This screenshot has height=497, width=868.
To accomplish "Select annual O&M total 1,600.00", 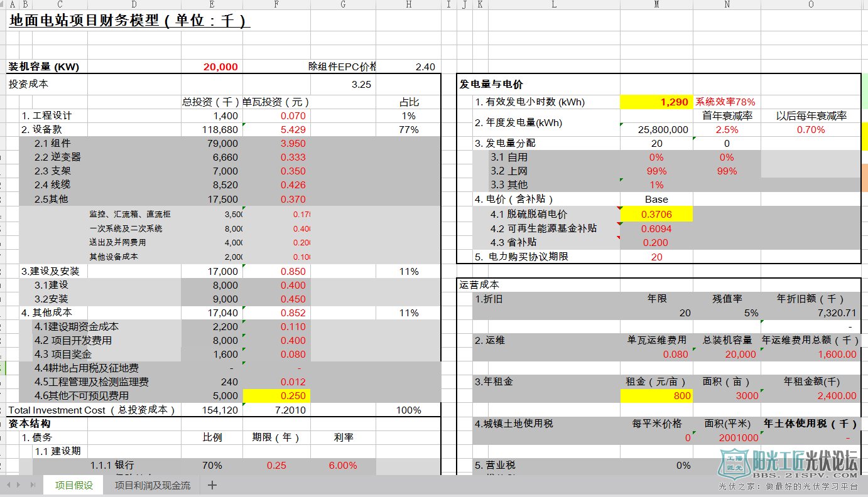I will [x=837, y=354].
